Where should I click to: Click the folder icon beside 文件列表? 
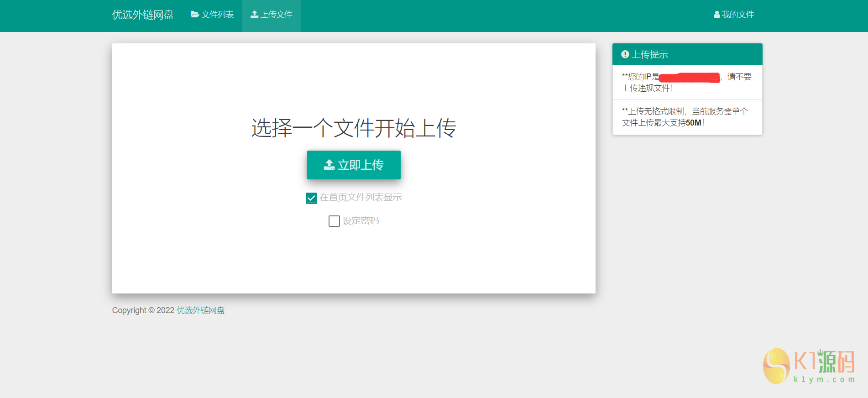(195, 15)
